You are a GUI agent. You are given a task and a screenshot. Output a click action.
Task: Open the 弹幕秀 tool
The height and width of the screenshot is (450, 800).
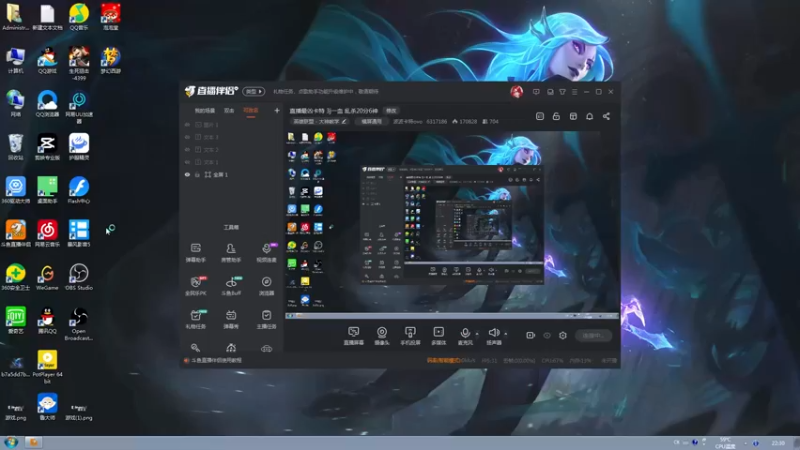pyautogui.click(x=231, y=319)
